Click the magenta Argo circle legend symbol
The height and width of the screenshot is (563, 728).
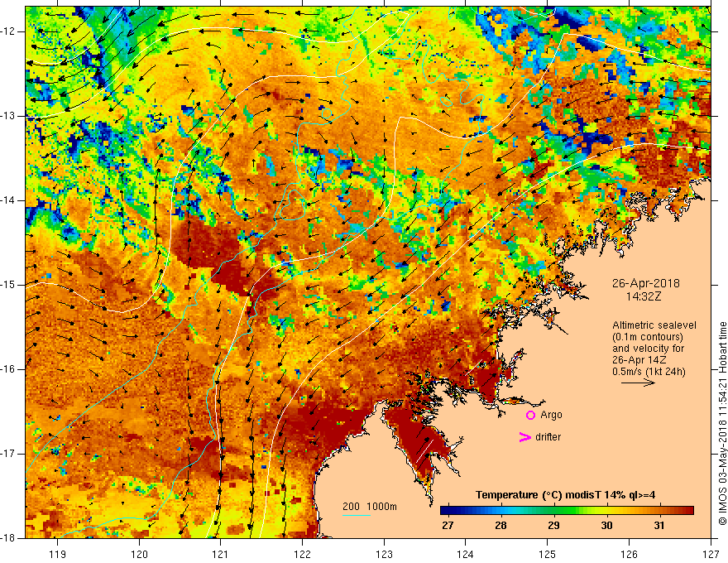[530, 415]
